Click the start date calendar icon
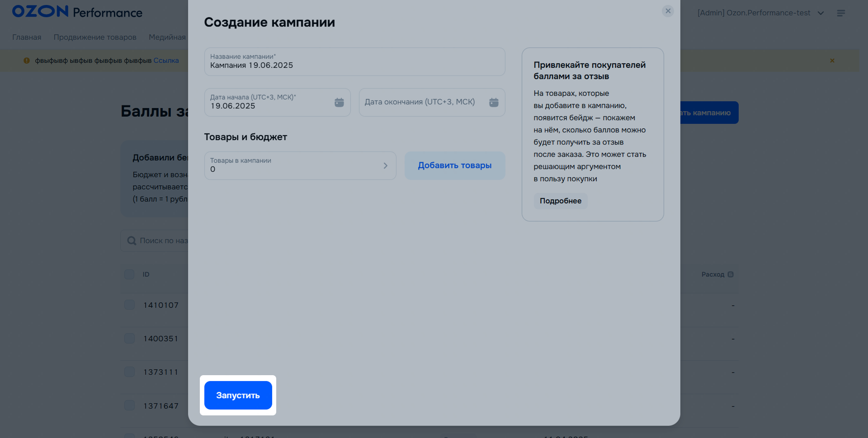This screenshot has height=438, width=868. click(x=339, y=103)
